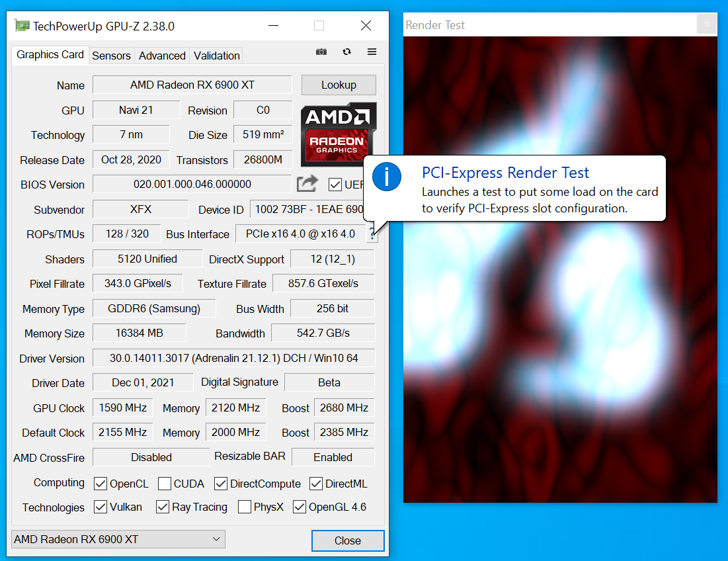Viewport: 728px width, 561px height.
Task: Click the Texture Fillrate value 857.6 GTexel/s
Action: click(323, 284)
